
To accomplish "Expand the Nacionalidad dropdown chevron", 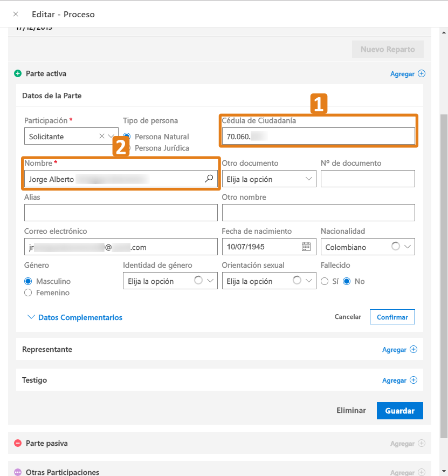I will click(x=408, y=247).
